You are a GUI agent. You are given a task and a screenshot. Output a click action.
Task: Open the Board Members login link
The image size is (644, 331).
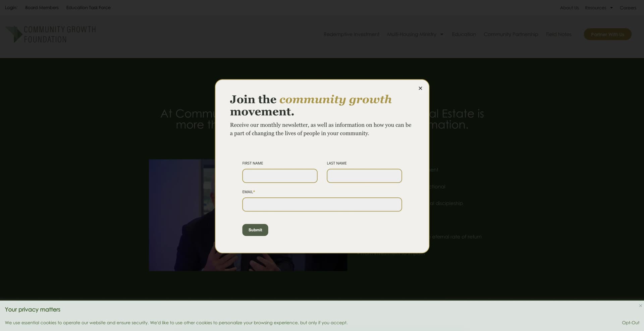click(x=42, y=7)
